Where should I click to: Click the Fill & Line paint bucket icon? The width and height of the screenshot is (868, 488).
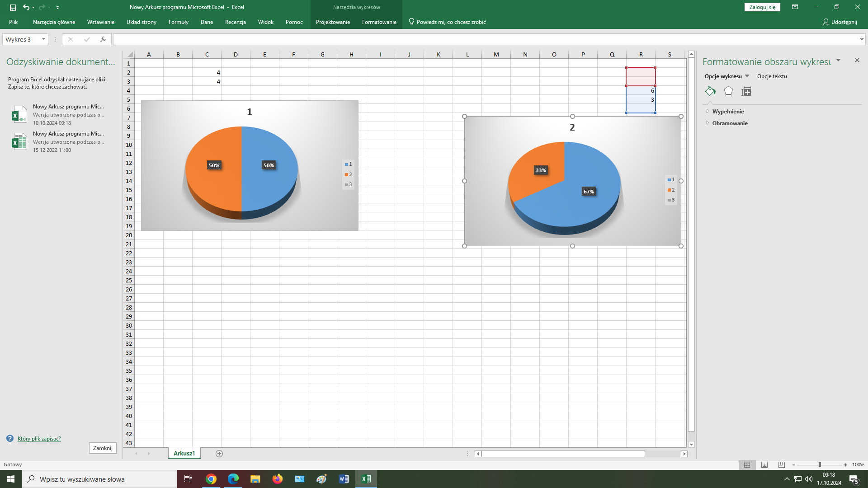[710, 91]
